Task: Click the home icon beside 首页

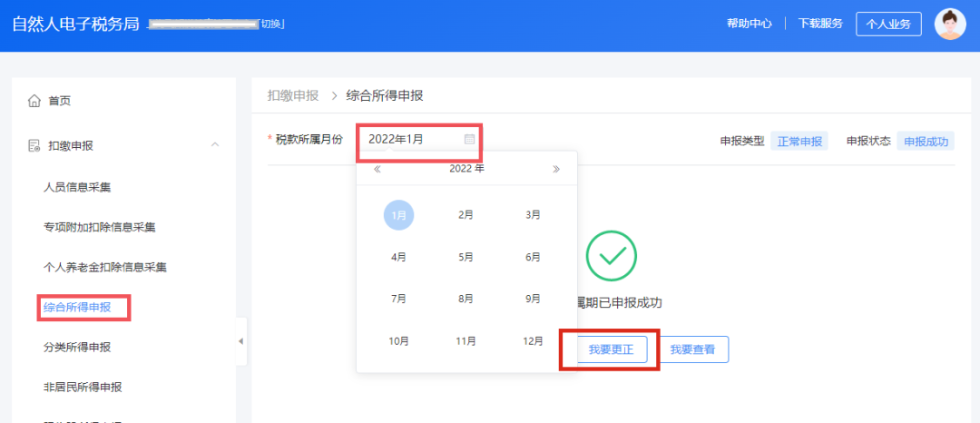Action: 34,101
